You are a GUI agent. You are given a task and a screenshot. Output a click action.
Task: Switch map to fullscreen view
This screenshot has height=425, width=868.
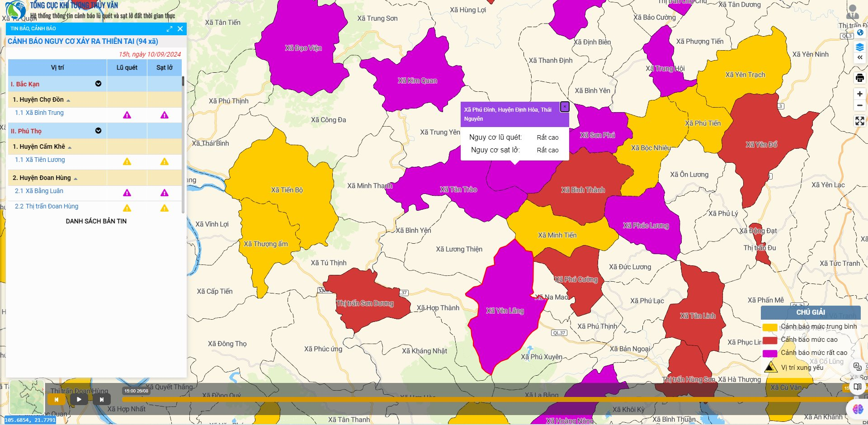859,121
